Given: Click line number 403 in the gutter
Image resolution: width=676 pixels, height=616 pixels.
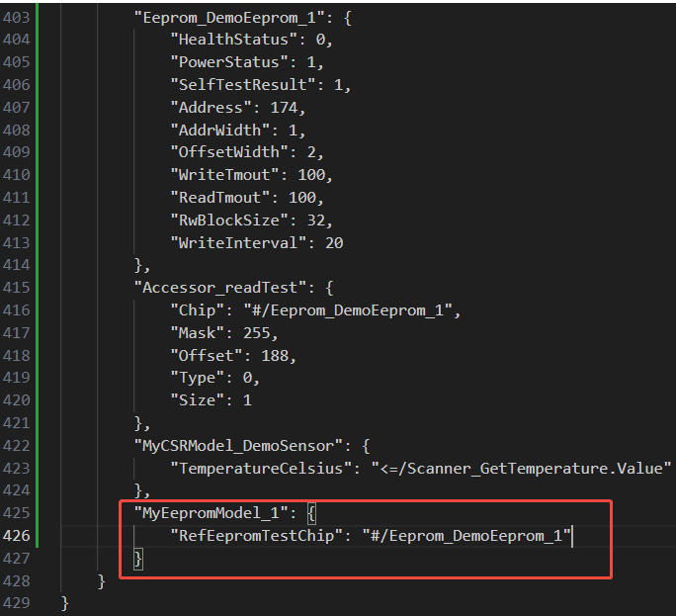Looking at the screenshot, I should tap(18, 17).
